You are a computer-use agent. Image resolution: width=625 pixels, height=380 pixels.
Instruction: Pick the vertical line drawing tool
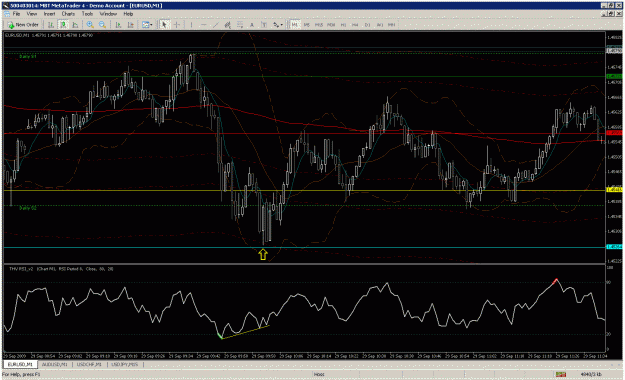[191, 25]
